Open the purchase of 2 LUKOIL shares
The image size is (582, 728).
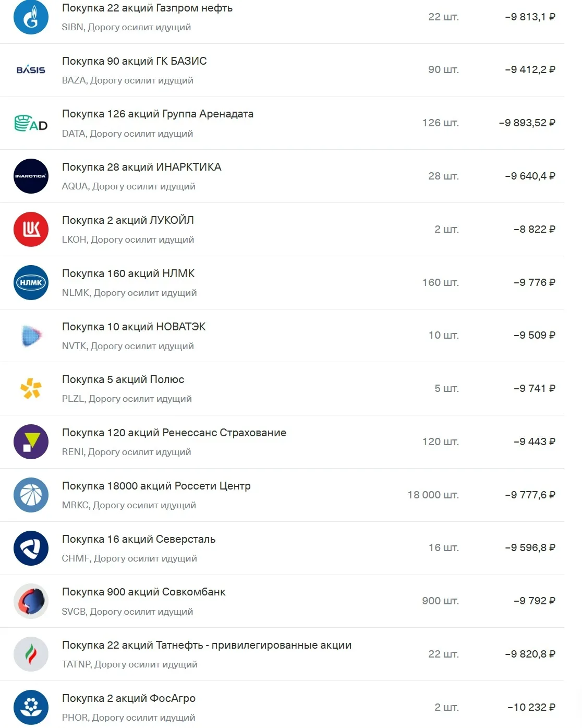pos(282,230)
